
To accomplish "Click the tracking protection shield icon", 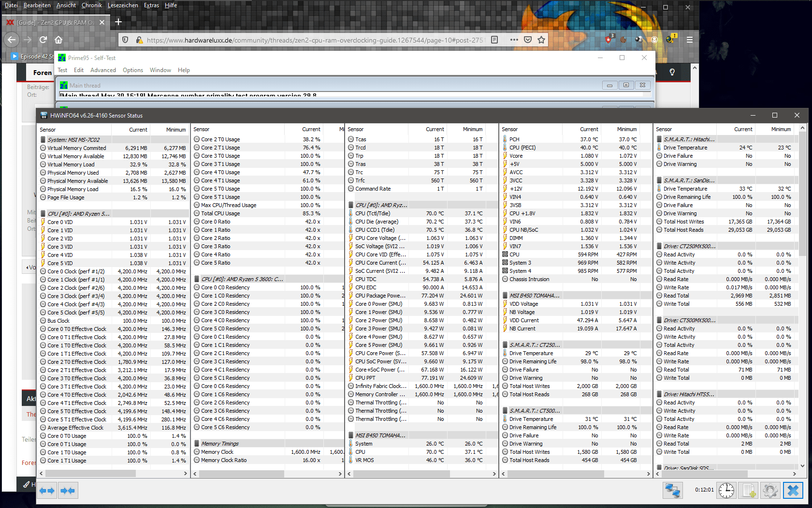I will point(125,40).
